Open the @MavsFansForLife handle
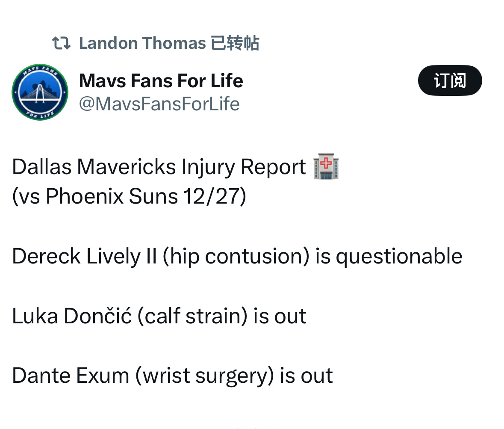Viewport: 504px width, 429px height. 159,104
